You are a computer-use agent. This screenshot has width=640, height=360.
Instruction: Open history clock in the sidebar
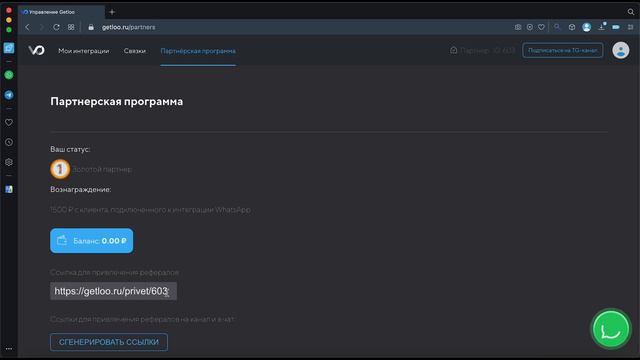9,142
